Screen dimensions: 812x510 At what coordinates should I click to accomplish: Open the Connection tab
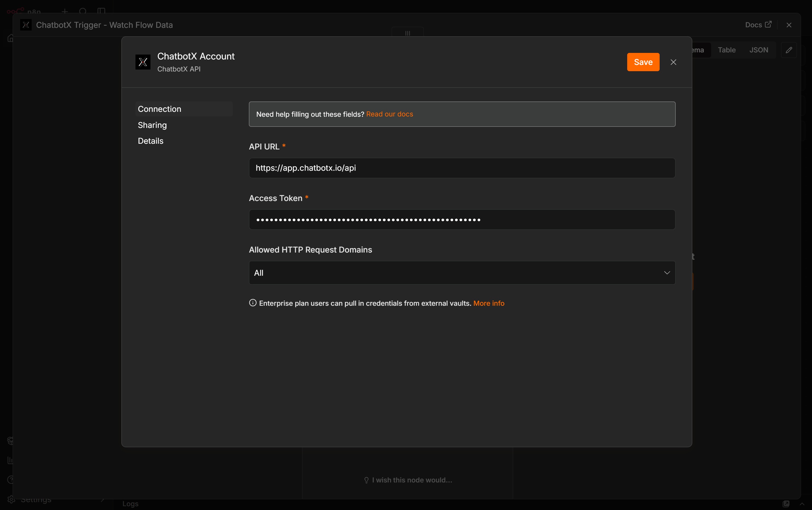tap(184, 109)
